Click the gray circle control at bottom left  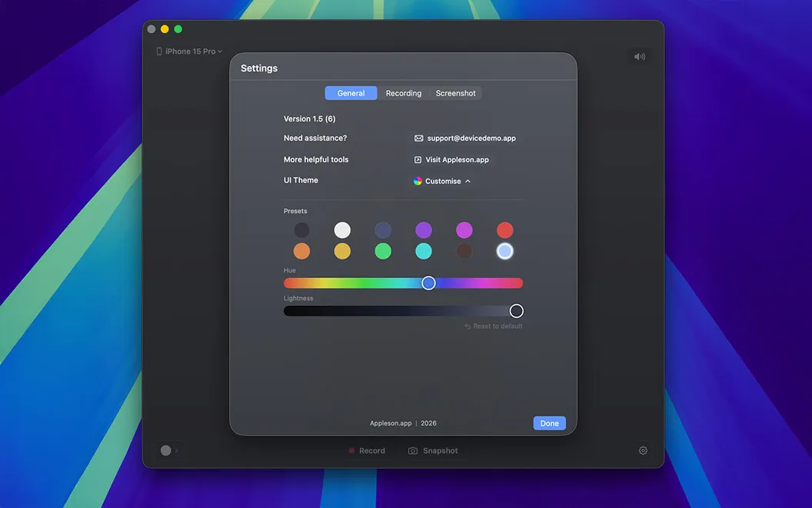(x=166, y=450)
